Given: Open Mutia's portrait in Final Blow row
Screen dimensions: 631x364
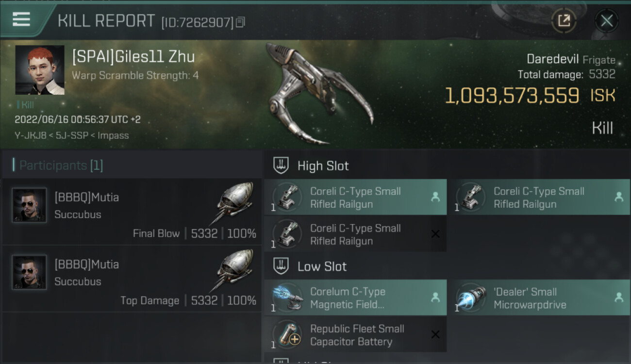Looking at the screenshot, I should pos(29,205).
